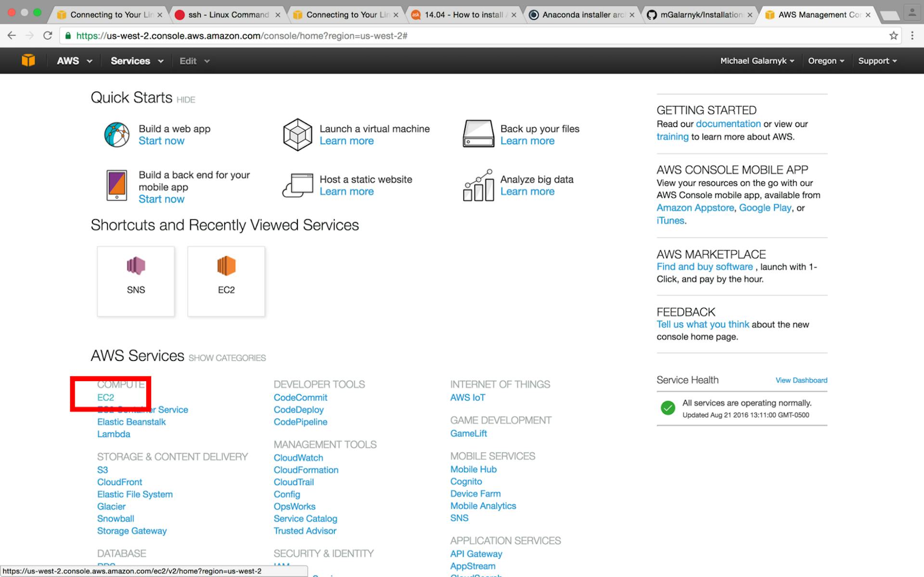Show categories in AWS Services
The image size is (924, 577).
click(227, 358)
